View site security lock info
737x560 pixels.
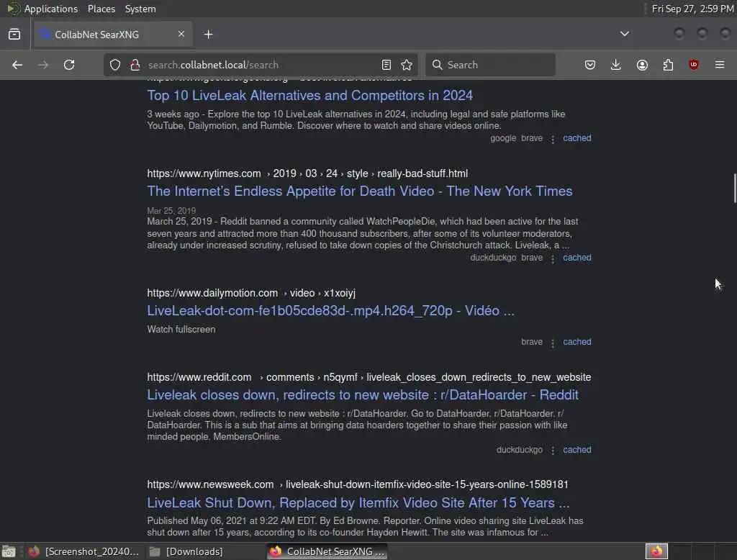pyautogui.click(x=135, y=65)
